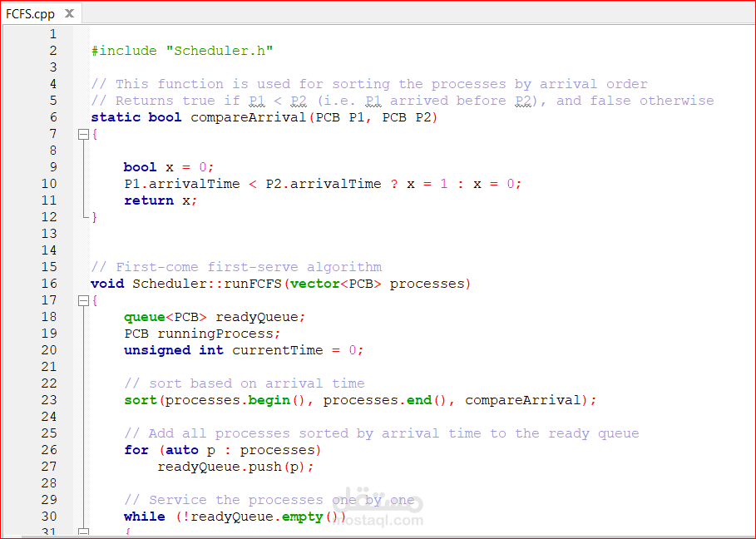Collapse the runFCFS function fold at line 17

pos(83,301)
